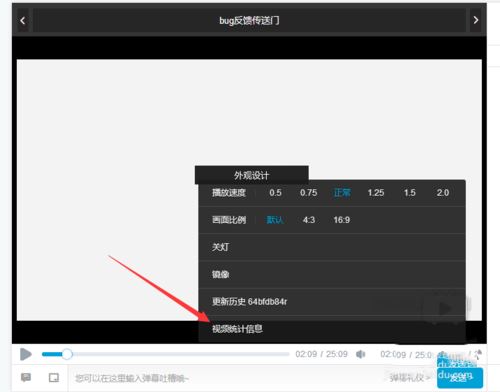This screenshot has height=392, width=500.
Task: Click the blue 发送 send button
Action: [460, 378]
